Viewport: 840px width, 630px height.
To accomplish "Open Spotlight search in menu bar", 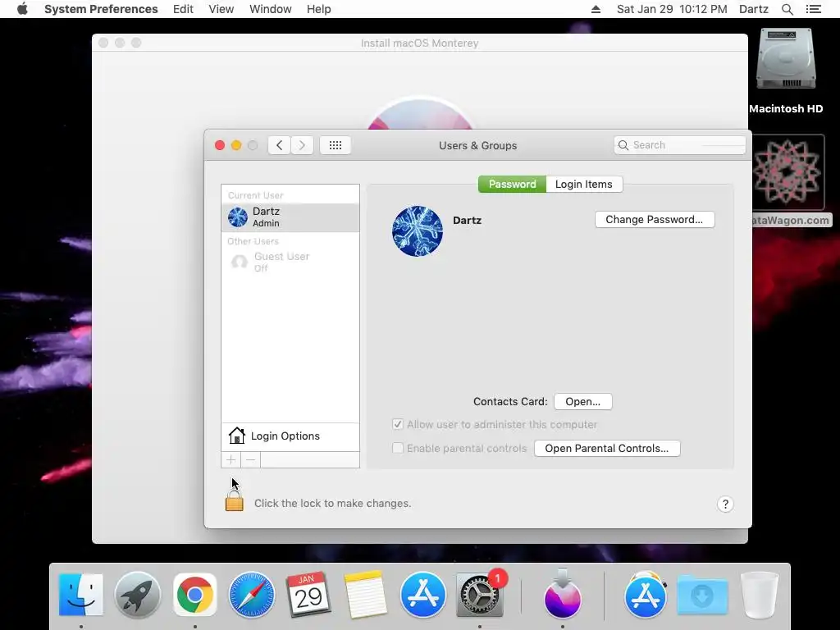I will coord(787,9).
